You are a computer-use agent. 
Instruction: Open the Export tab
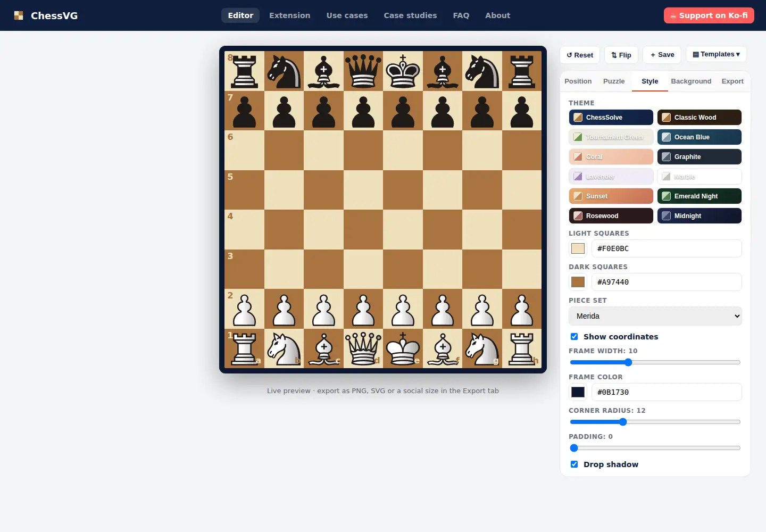(x=732, y=81)
